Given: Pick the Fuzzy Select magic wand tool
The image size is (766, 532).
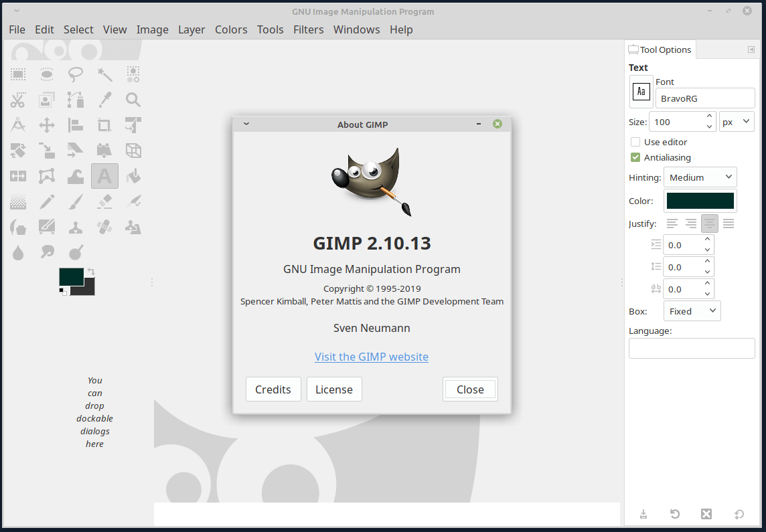Looking at the screenshot, I should 104,74.
